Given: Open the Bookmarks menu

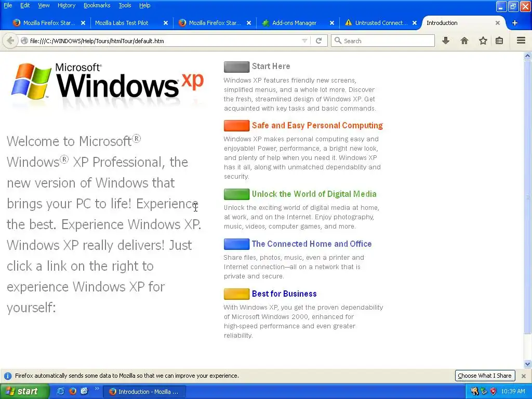Looking at the screenshot, I should coord(97,5).
